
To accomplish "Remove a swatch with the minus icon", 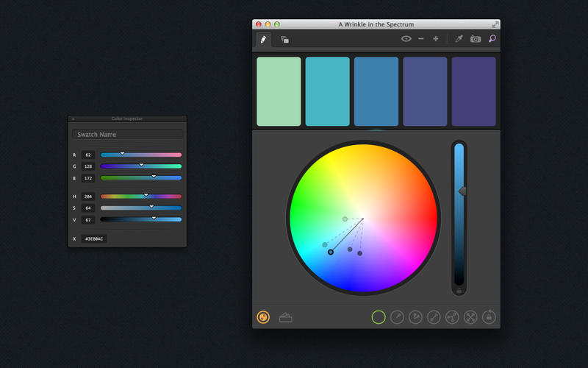I will [x=420, y=39].
